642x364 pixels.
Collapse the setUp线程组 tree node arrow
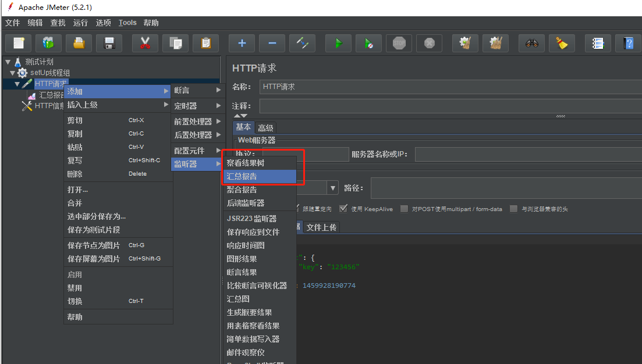pyautogui.click(x=13, y=73)
